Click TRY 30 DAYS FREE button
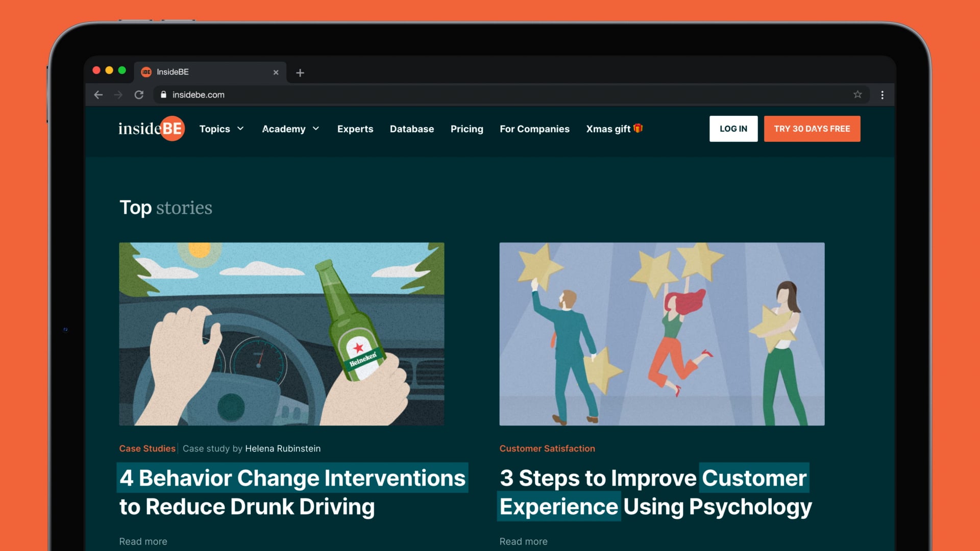 coord(812,129)
